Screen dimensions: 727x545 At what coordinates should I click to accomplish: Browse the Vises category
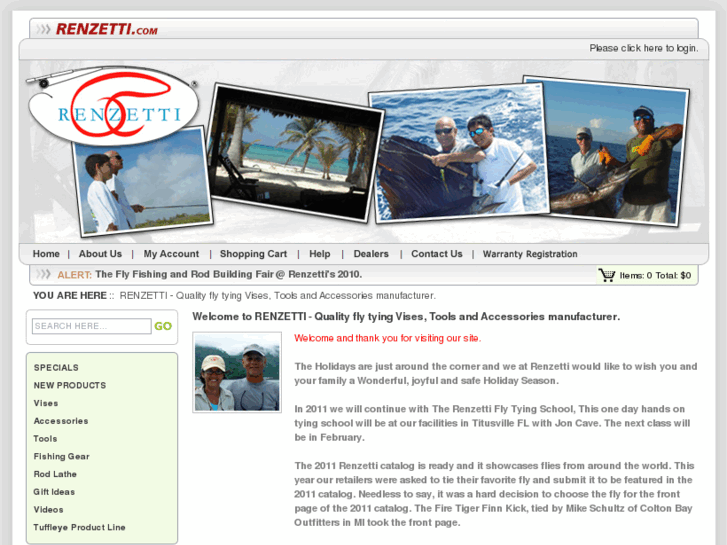(x=45, y=403)
